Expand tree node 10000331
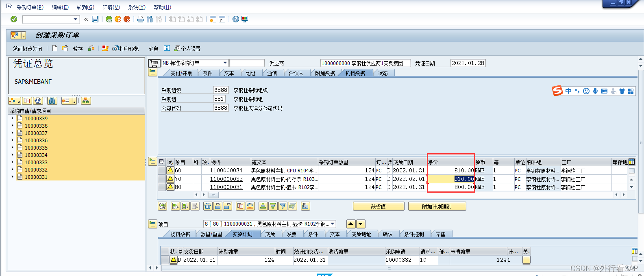644x276 pixels. click(x=12, y=177)
